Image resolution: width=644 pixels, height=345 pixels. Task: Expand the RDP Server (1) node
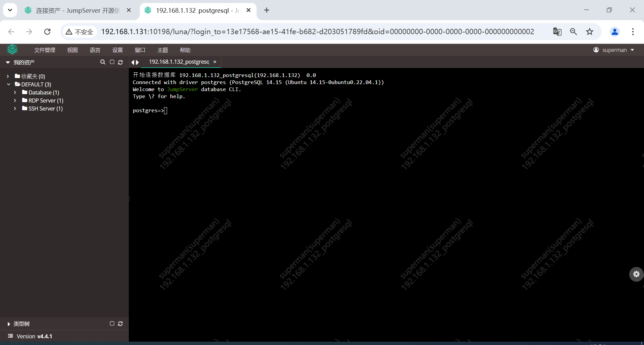point(15,100)
